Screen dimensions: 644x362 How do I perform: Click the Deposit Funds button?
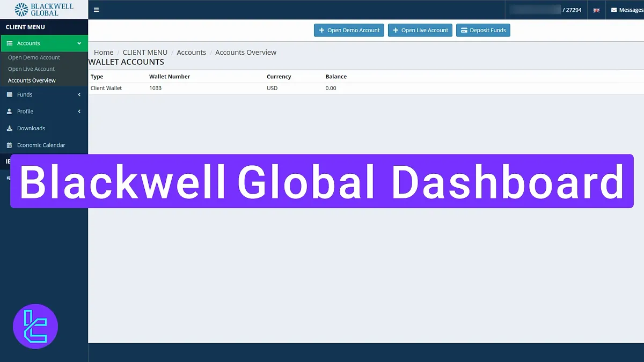coord(483,30)
